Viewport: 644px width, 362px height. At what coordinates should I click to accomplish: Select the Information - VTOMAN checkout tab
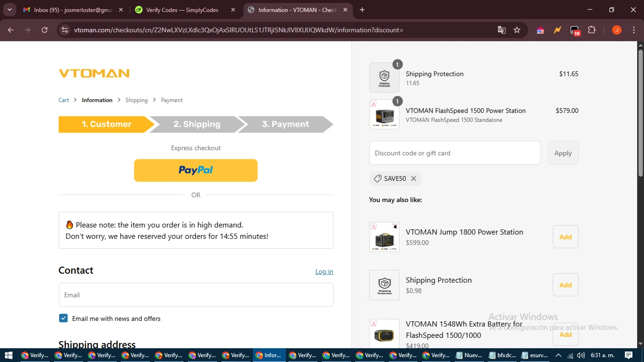click(297, 10)
